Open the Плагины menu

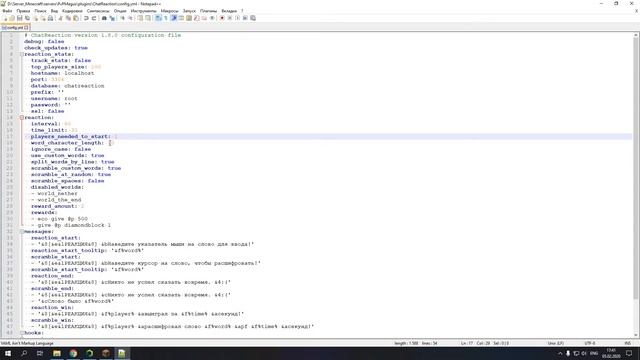click(x=209, y=11)
